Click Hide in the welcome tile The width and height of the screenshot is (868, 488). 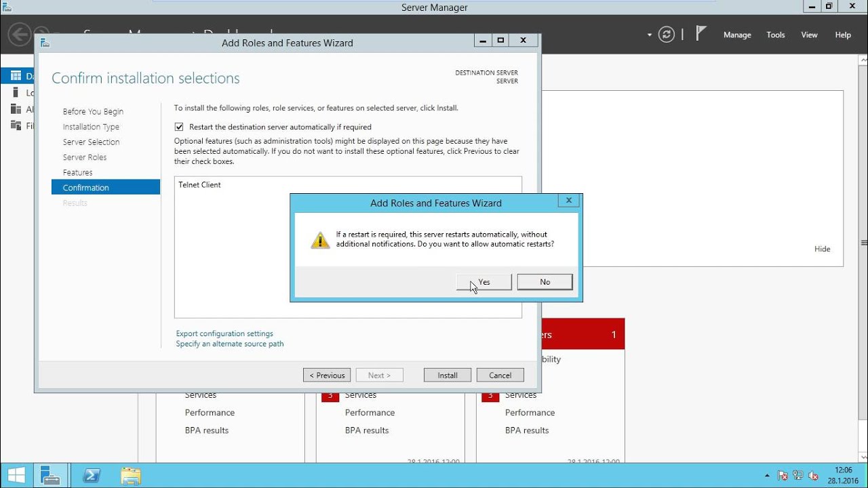(x=822, y=249)
